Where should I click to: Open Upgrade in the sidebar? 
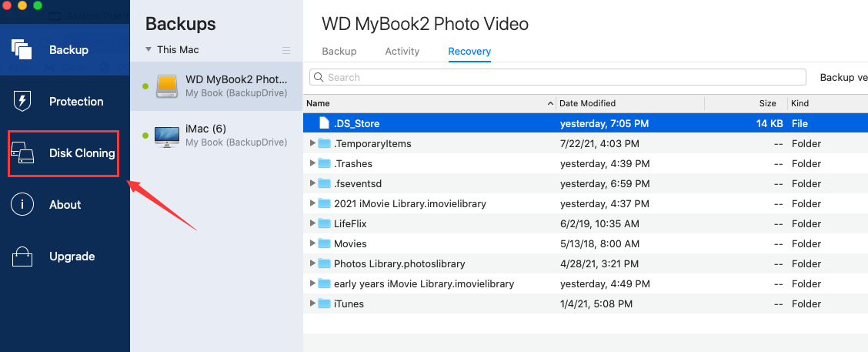click(72, 256)
